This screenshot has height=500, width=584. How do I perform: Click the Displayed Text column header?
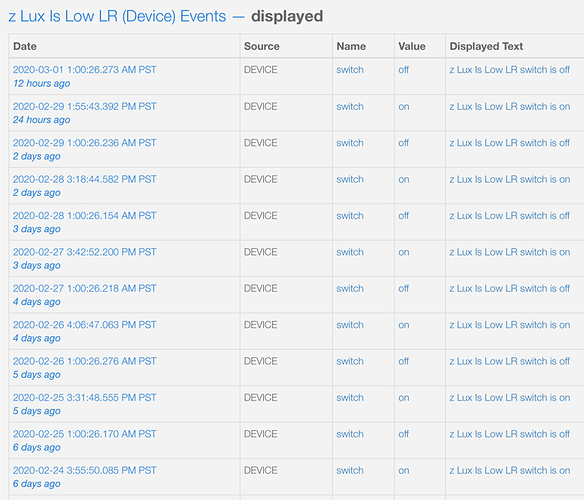pos(486,46)
